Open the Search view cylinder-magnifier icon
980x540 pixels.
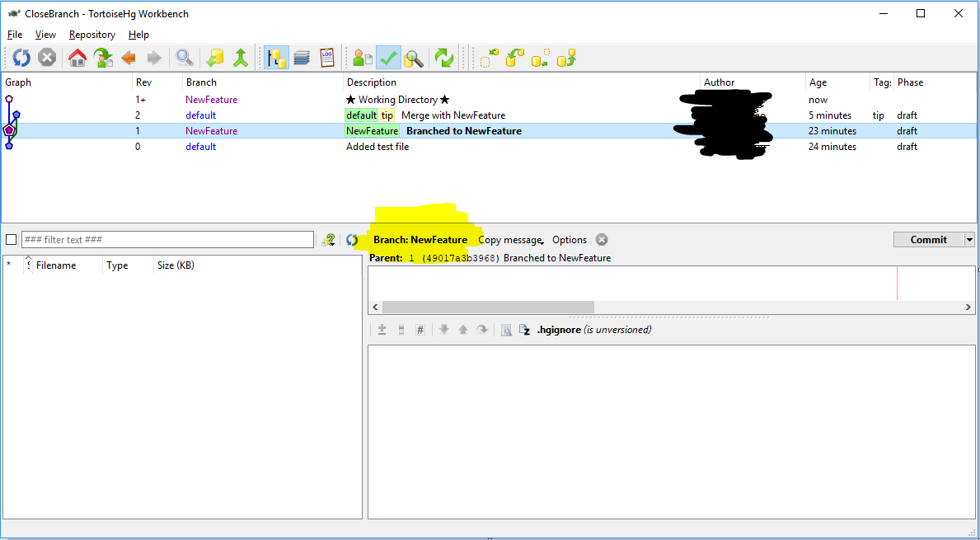pyautogui.click(x=413, y=59)
